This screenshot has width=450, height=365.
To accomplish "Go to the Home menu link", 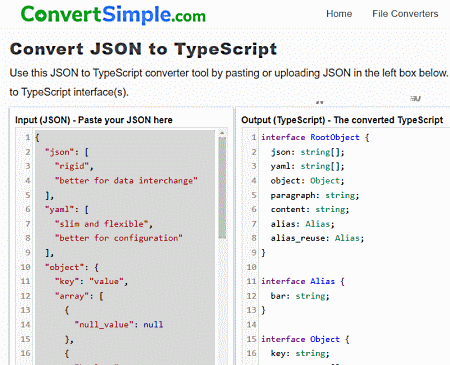I will tap(339, 14).
